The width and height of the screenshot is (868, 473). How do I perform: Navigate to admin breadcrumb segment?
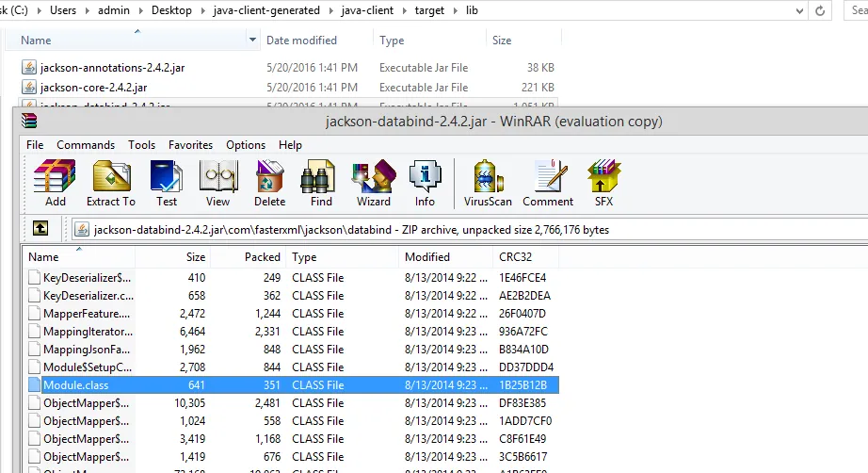tap(114, 10)
